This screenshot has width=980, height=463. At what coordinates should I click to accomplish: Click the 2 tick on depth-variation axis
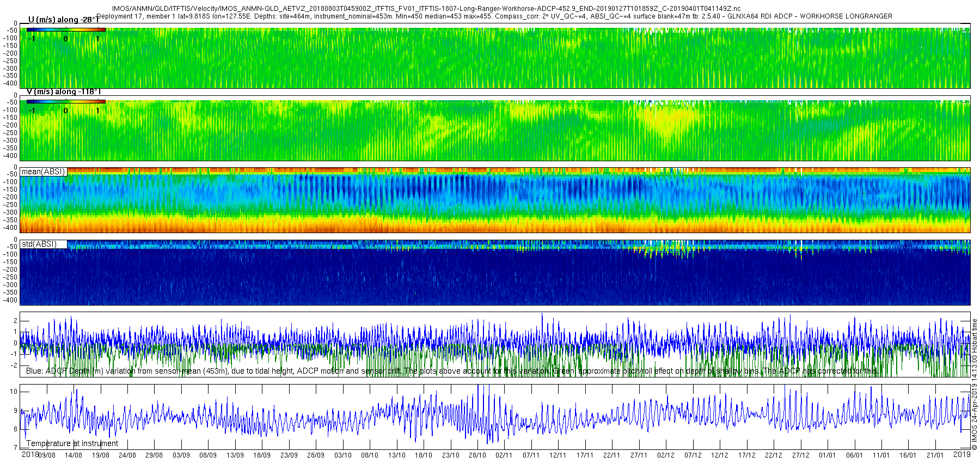(x=15, y=321)
